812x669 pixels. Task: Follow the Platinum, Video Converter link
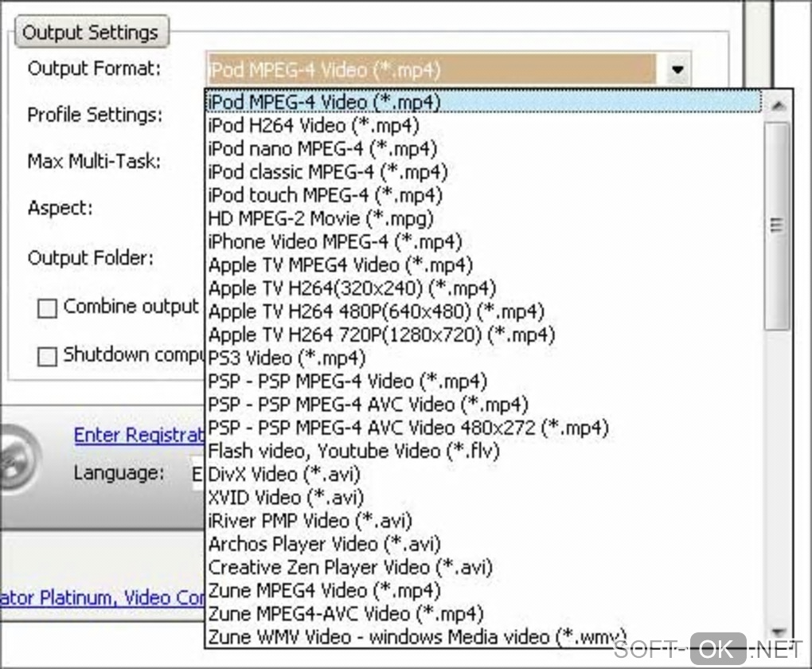coord(103,598)
